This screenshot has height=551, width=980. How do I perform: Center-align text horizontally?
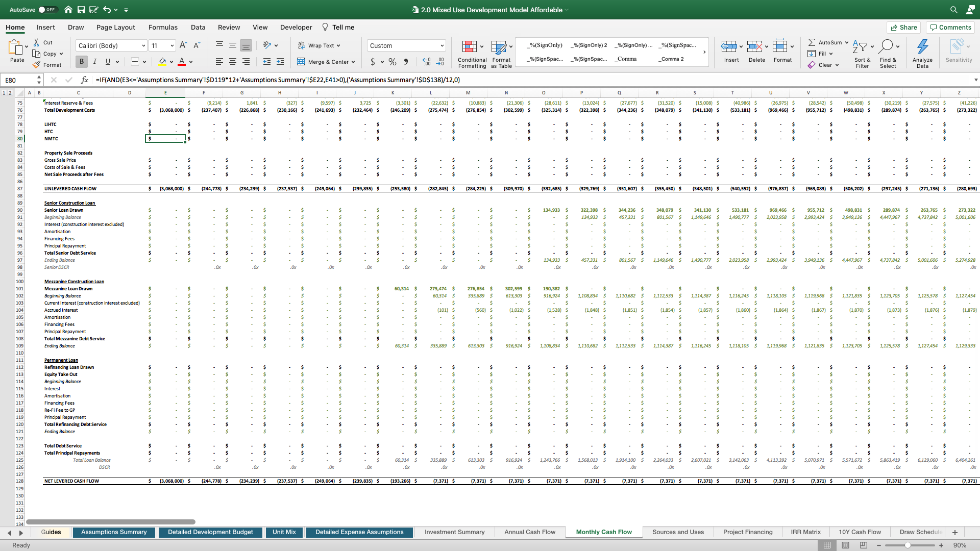(233, 62)
